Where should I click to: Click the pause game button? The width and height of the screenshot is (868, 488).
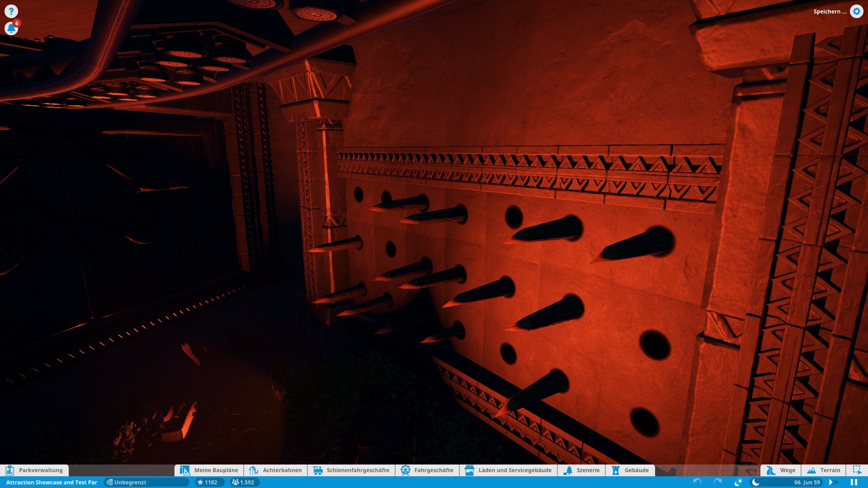pyautogui.click(x=854, y=482)
